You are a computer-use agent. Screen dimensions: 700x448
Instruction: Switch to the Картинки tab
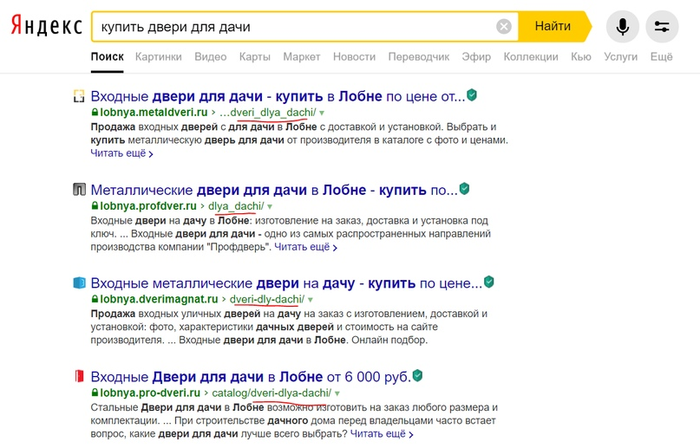(158, 57)
